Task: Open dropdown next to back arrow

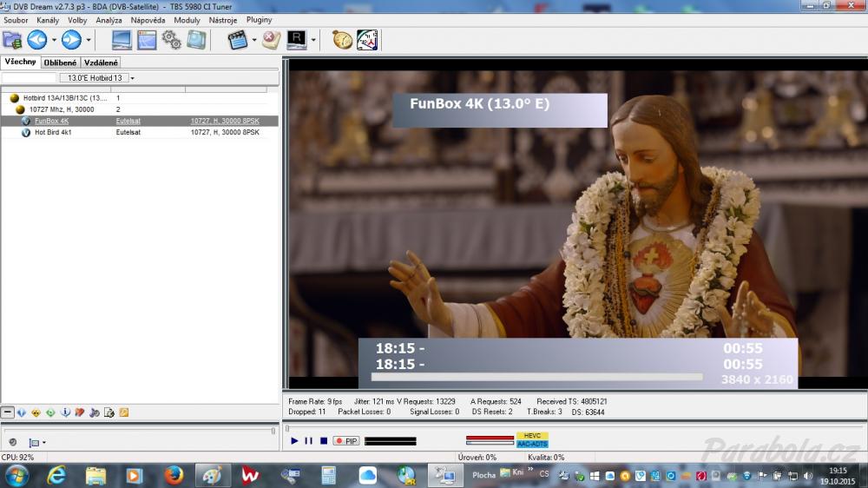Action: coord(54,40)
